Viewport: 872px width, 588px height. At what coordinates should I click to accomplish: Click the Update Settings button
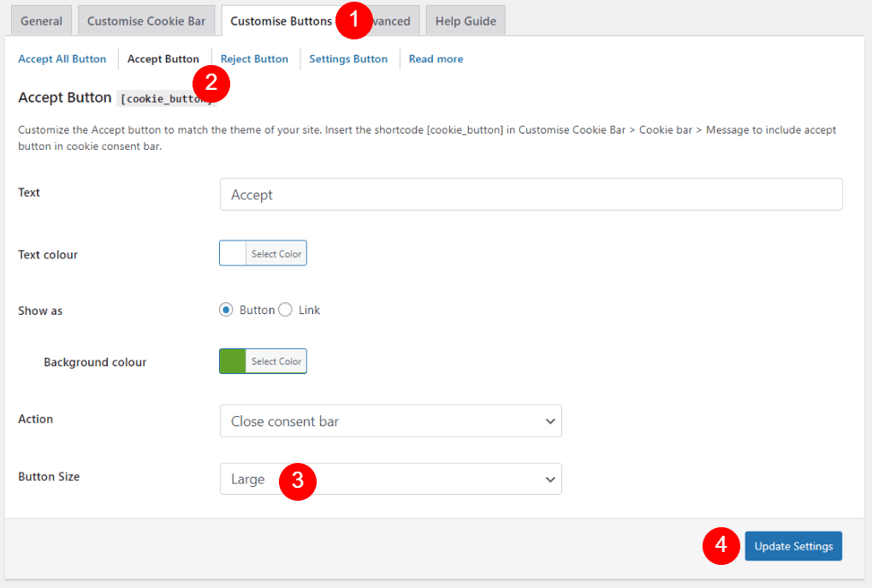tap(793, 546)
